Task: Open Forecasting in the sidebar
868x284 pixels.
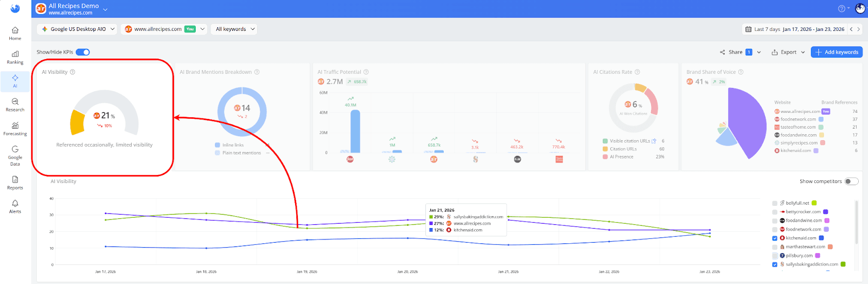Action: click(15, 129)
